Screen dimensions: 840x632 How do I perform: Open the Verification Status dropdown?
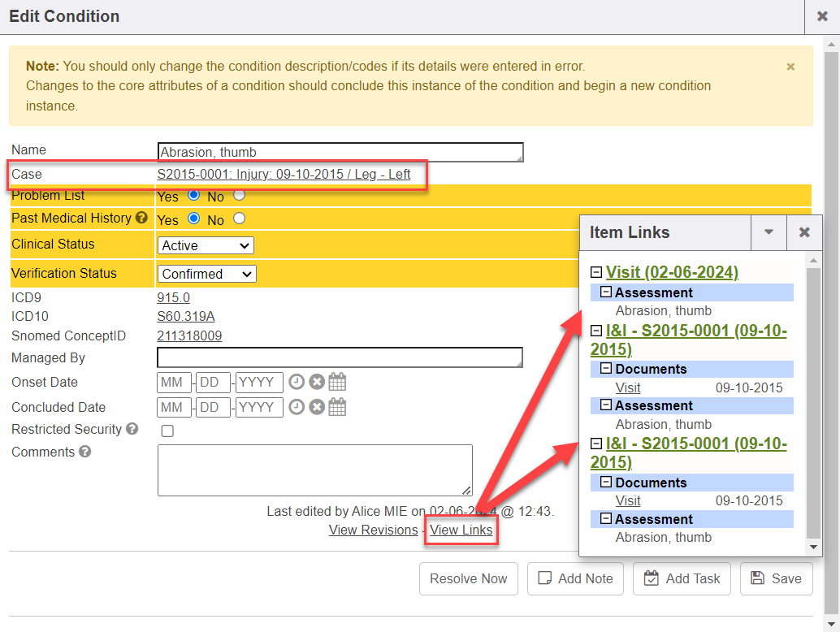tap(207, 275)
